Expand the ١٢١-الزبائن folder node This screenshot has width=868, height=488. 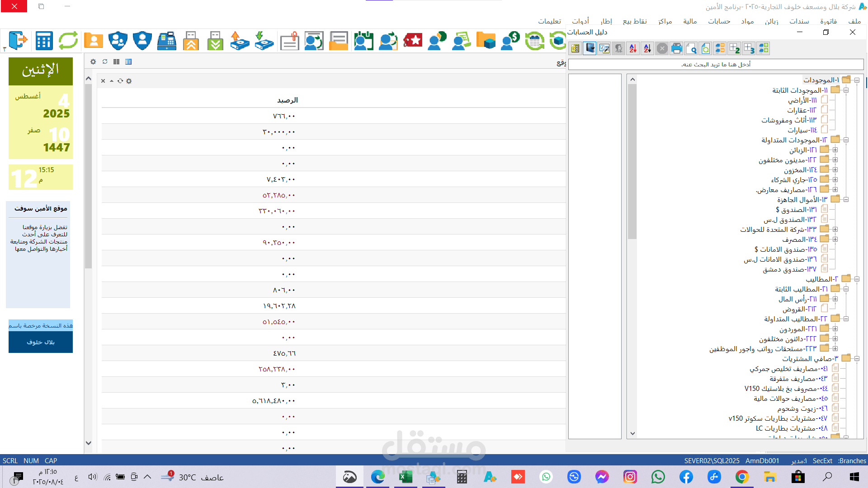tap(835, 150)
